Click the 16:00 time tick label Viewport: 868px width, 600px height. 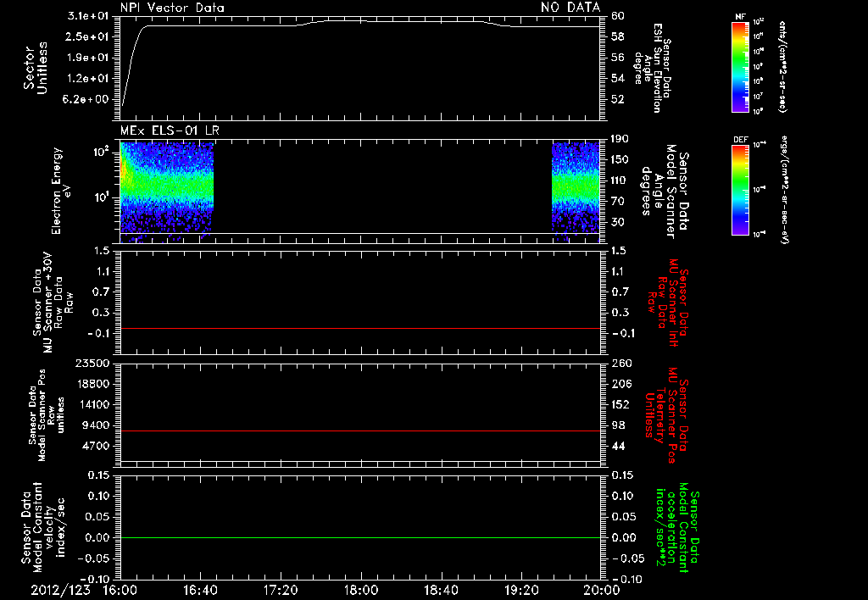[x=120, y=590]
